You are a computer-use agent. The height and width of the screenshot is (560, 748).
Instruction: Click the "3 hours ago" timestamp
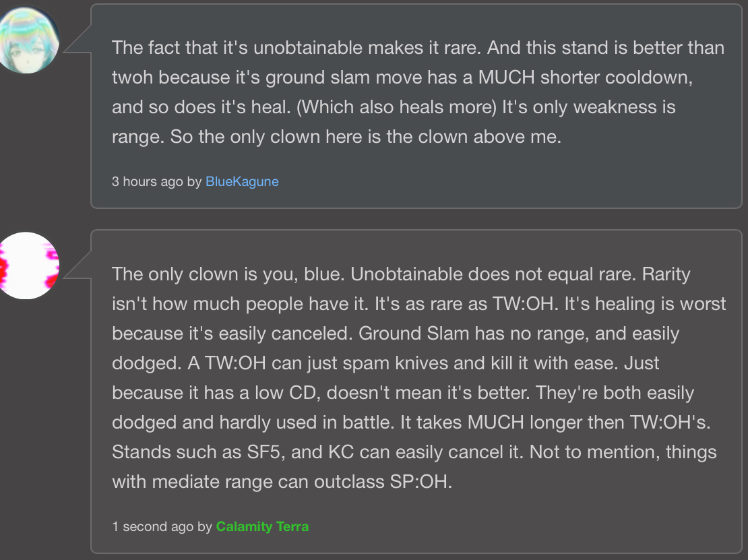click(147, 181)
